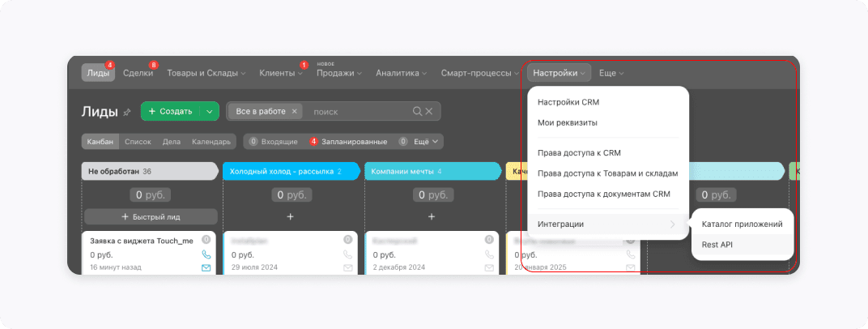Click phone icon on Touch_me lead card

pyautogui.click(x=206, y=254)
